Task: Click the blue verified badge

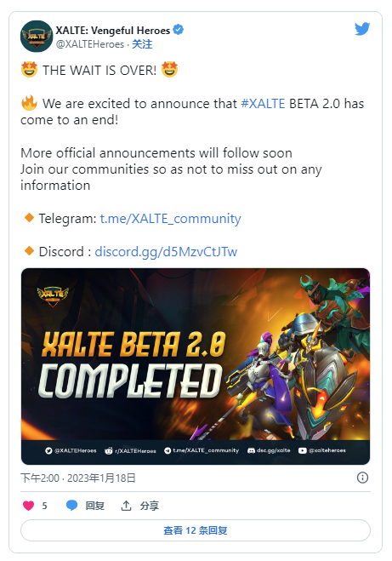Action: click(x=179, y=30)
